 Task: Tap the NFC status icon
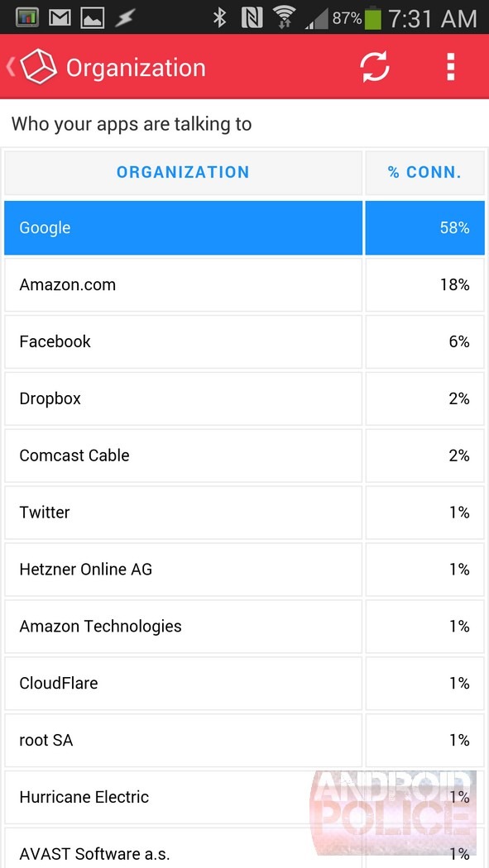pyautogui.click(x=252, y=18)
